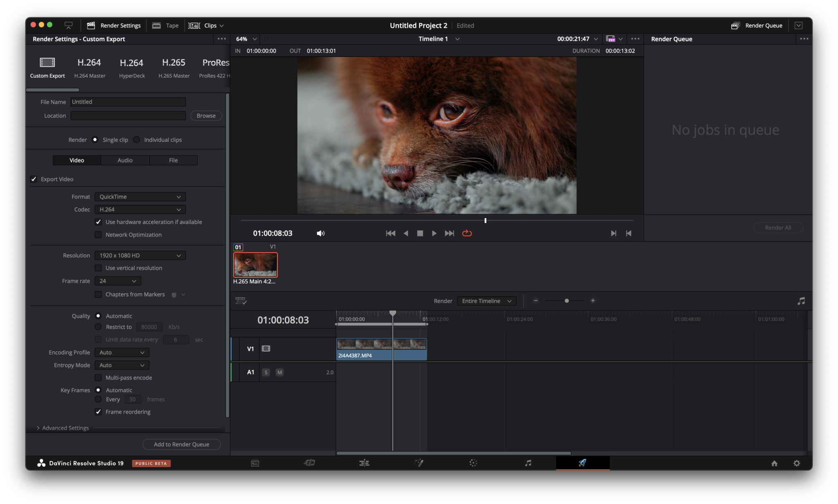Enable Network Optimization

[98, 235]
